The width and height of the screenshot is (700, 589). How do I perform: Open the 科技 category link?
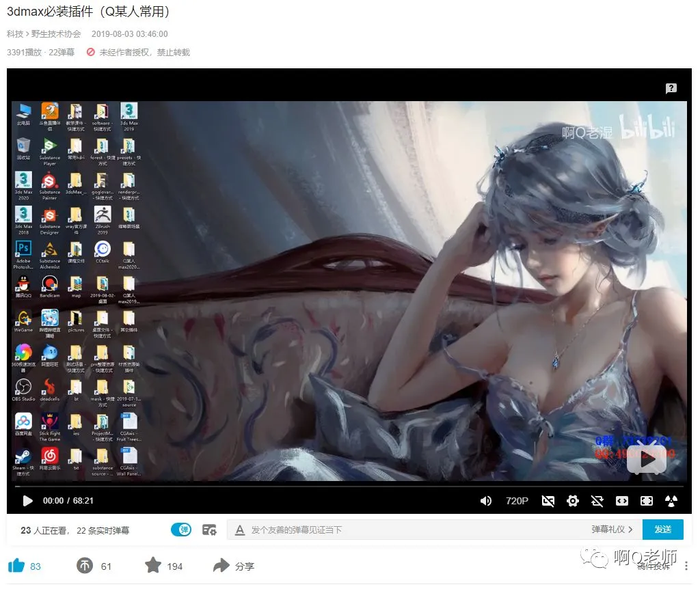(15, 34)
